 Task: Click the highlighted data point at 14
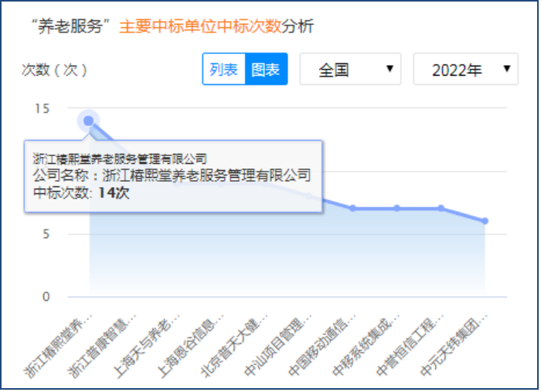(89, 121)
